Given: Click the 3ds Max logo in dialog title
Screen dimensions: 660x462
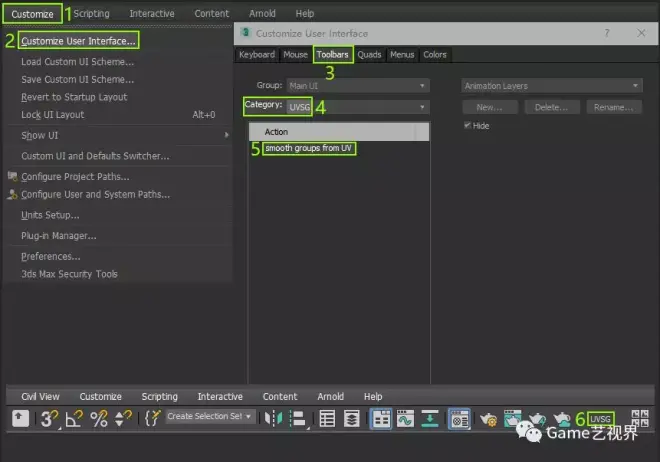Looking at the screenshot, I should pos(246,33).
